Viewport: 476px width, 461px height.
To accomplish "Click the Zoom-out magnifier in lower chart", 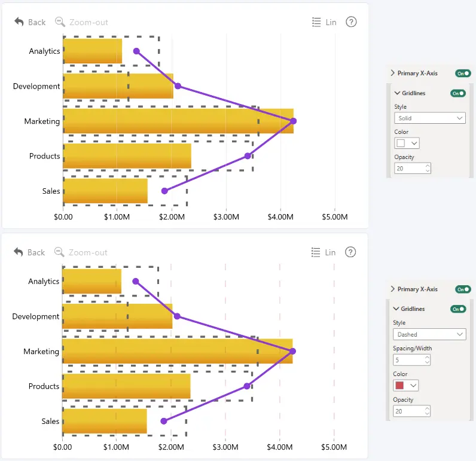I will (59, 252).
